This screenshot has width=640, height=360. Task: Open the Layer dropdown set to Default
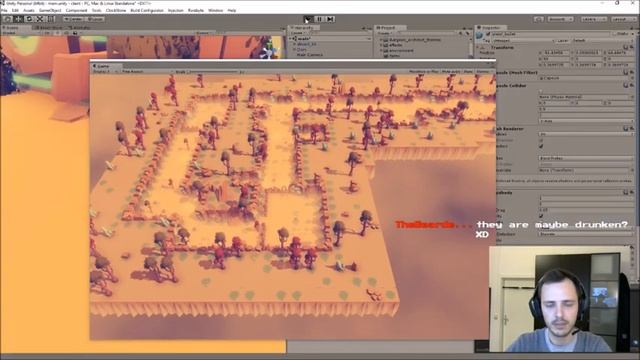tap(602, 41)
